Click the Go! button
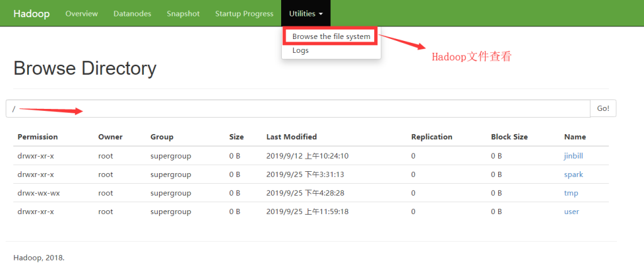 [x=603, y=108]
